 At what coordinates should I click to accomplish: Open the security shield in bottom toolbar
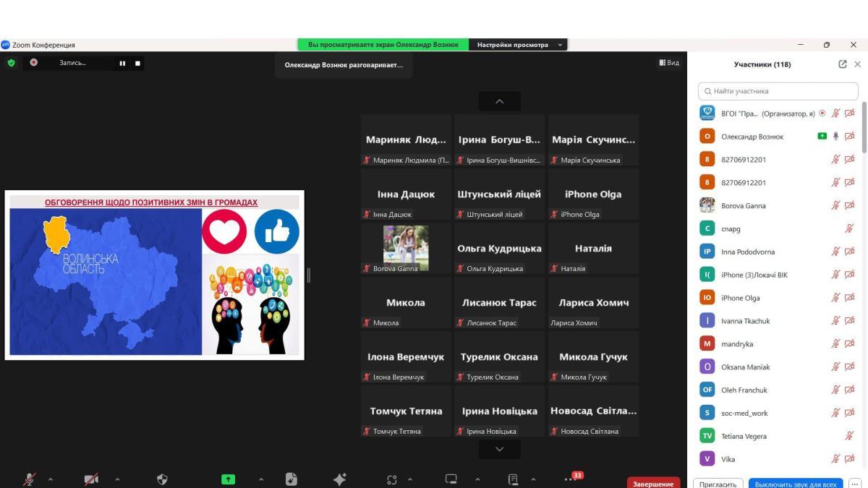click(x=162, y=479)
